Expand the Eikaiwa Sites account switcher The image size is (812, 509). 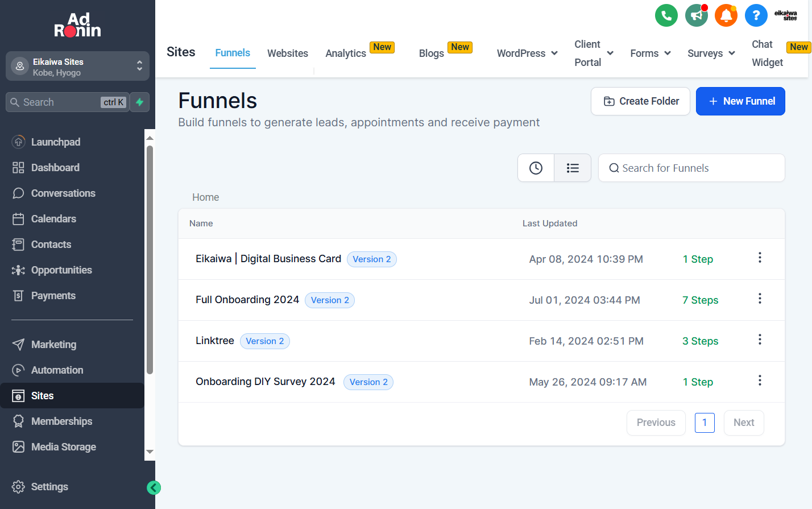pos(77,67)
